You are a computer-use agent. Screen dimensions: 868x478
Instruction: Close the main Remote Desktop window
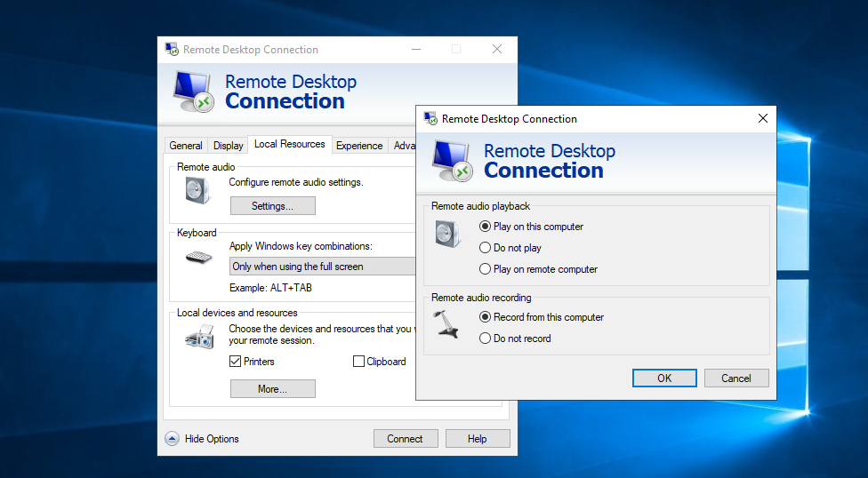tap(497, 49)
